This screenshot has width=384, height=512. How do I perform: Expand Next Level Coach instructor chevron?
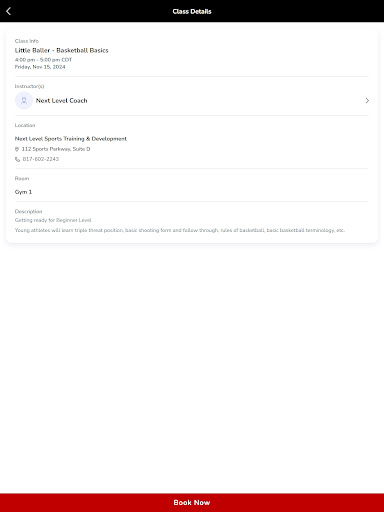[367, 100]
